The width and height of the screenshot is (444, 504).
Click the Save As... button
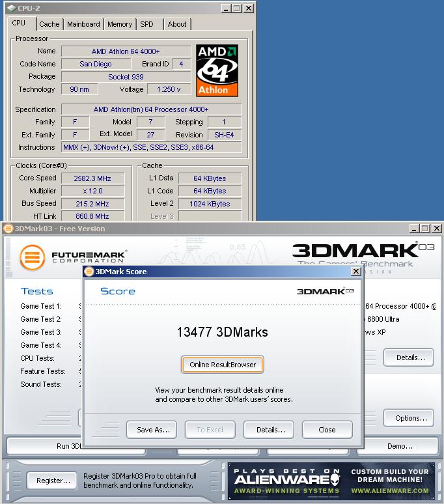152,430
